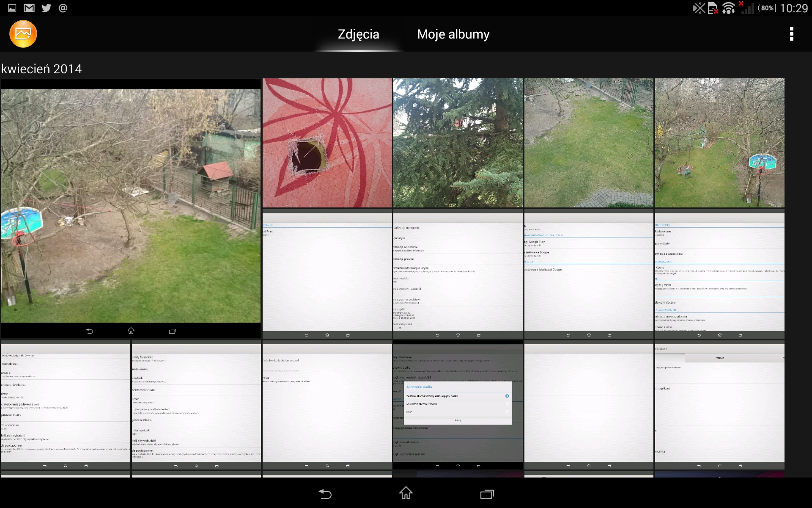812x508 pixels.
Task: Open the garden photo with swing and hoop
Action: [720, 143]
